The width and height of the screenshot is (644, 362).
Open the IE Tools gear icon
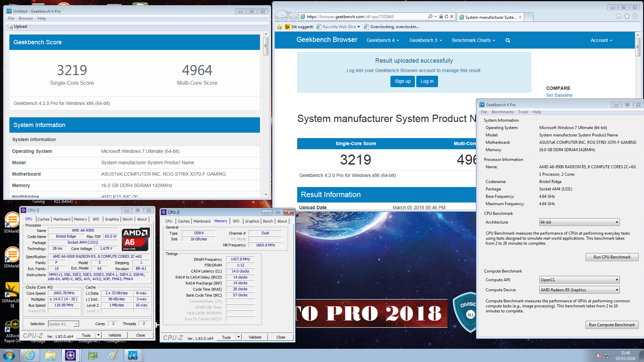635,16
